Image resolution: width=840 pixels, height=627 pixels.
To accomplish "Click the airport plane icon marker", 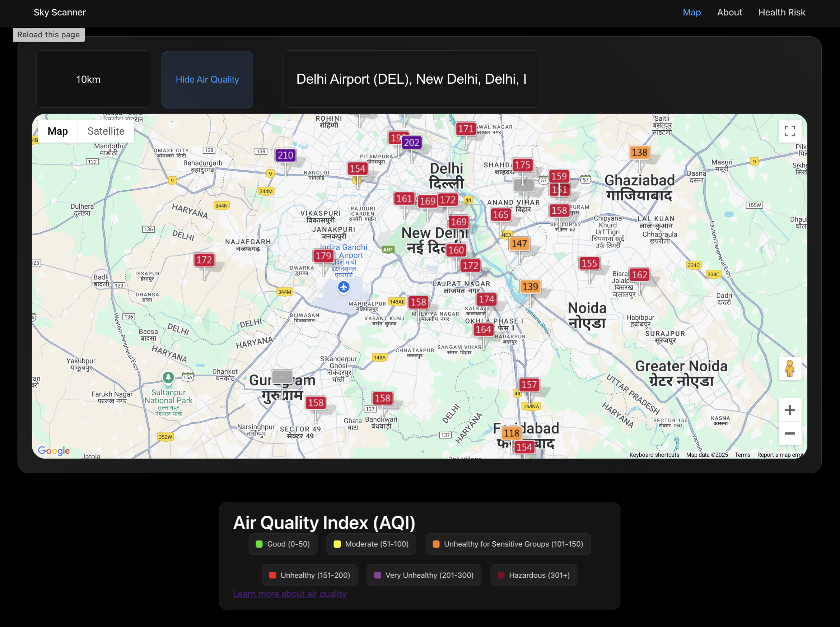I will [344, 287].
